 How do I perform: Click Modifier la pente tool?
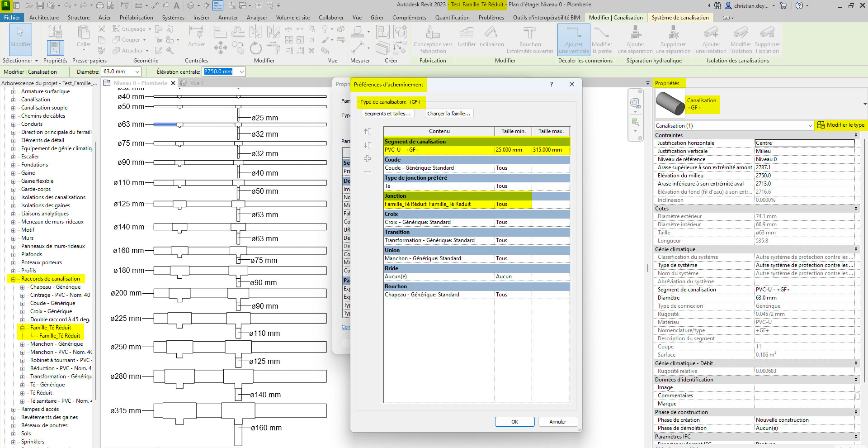pyautogui.click(x=602, y=39)
